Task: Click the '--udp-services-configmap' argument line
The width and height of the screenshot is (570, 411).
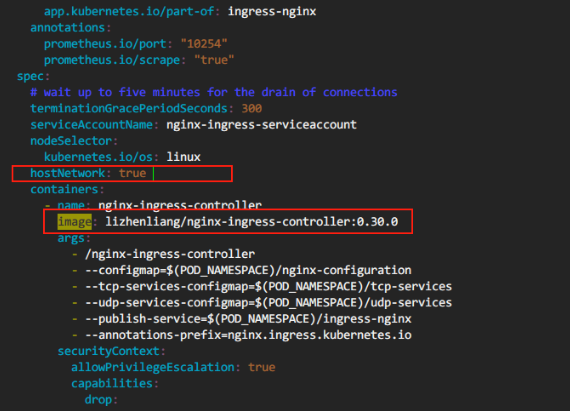Action: coord(269,303)
